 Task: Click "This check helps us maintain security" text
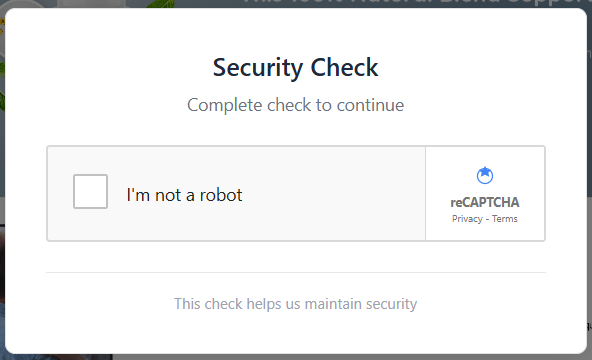296,304
